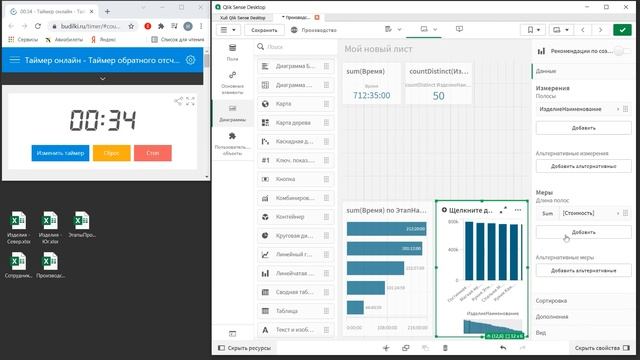Open the sheets dropdown in toolbar

pyautogui.click(x=561, y=30)
